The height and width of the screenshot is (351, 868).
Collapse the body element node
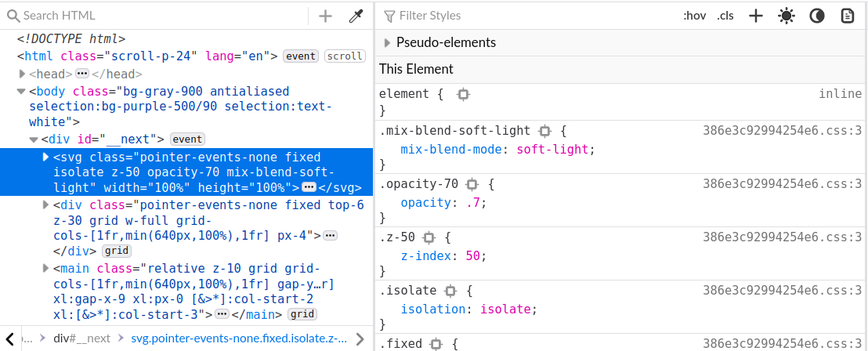pos(21,92)
